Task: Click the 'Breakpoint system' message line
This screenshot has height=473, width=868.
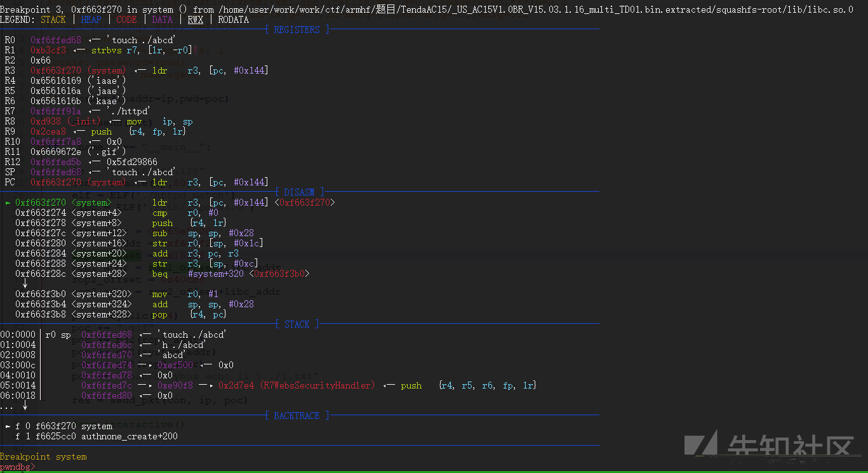Action: (43, 456)
